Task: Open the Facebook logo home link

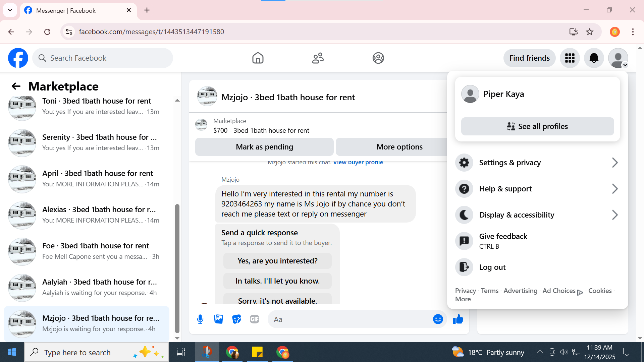Action: click(x=18, y=58)
